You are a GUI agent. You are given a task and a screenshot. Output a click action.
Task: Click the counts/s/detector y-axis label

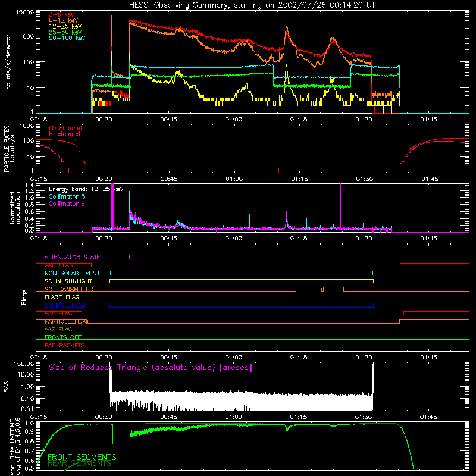pyautogui.click(x=8, y=62)
